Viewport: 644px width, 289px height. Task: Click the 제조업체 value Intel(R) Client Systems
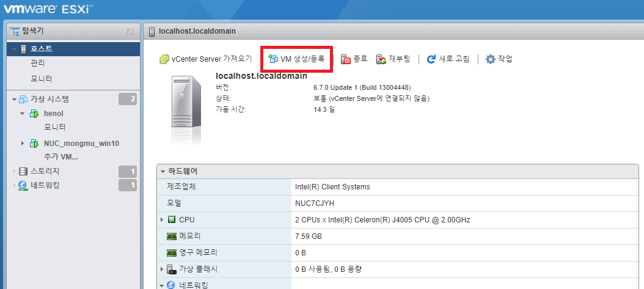[332, 187]
